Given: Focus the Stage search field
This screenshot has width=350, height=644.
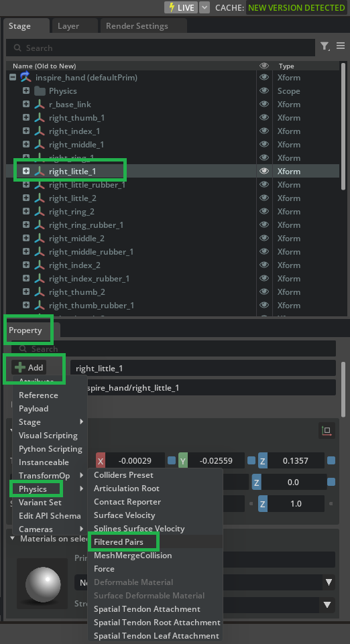Looking at the screenshot, I should pos(160,48).
